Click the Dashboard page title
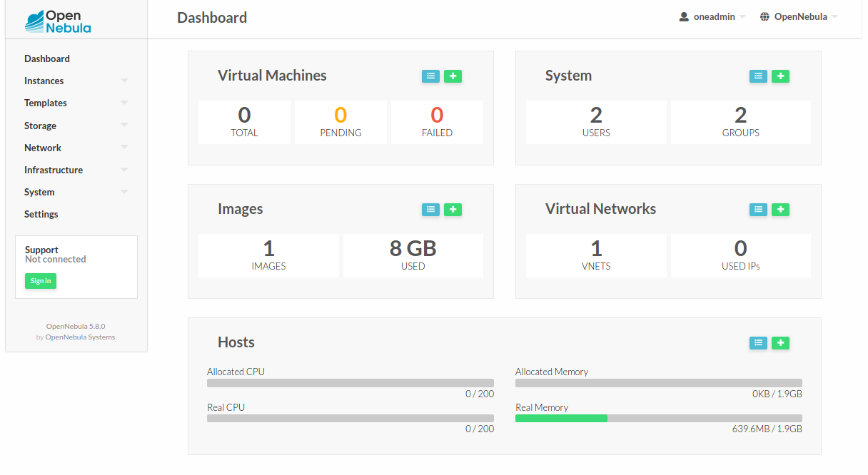This screenshot has width=868, height=475. [x=212, y=18]
